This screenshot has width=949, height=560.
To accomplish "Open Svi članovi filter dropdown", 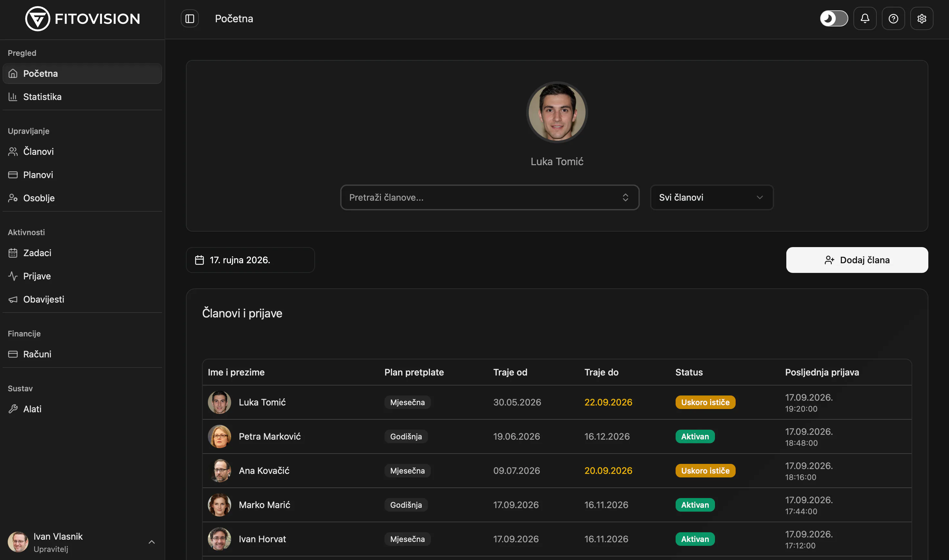I will [x=711, y=197].
